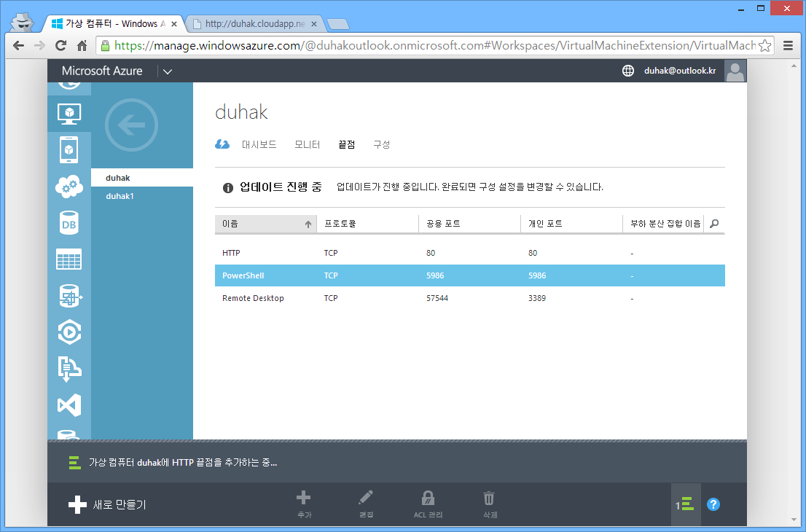
Task: Open ACL 관리 lock command
Action: click(428, 504)
